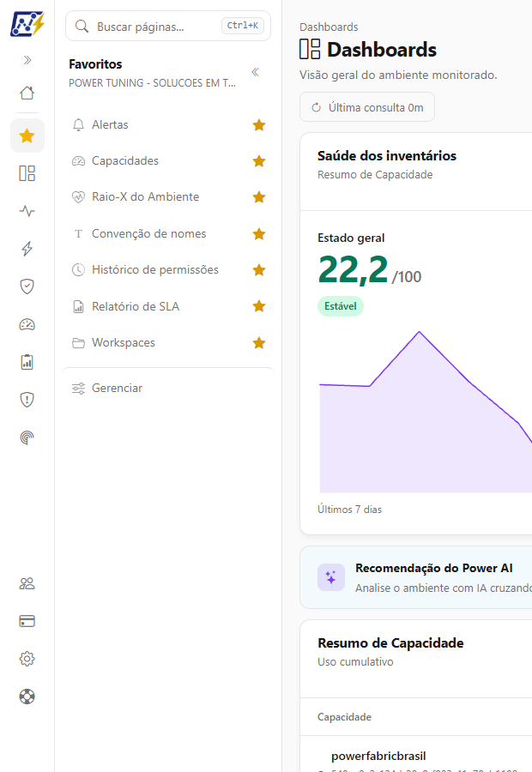Unfavorite Histórico de permissões via its star
Viewport: 532px width, 772px height.
(x=259, y=270)
